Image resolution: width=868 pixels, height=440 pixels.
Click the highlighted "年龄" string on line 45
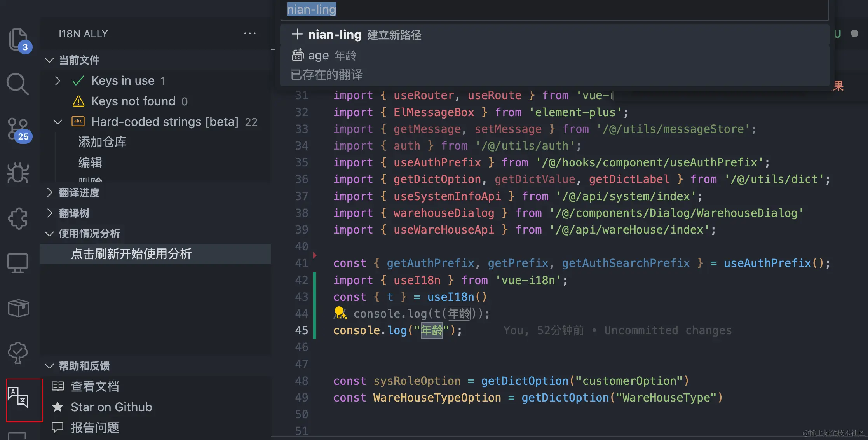tap(432, 330)
